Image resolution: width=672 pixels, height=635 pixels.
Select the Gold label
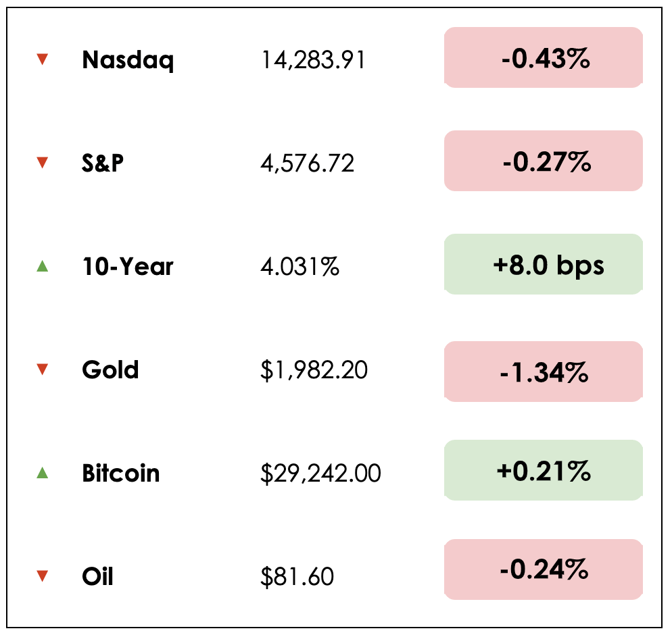coord(110,370)
